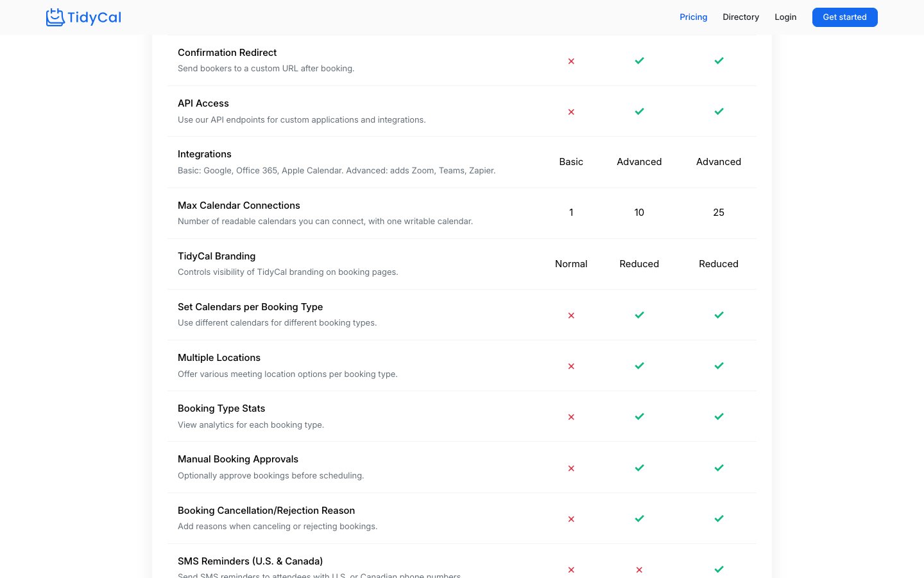Image resolution: width=924 pixels, height=578 pixels.
Task: Click last green checkmark for Booking Cancellation/Rejection Reason
Action: coord(719,518)
